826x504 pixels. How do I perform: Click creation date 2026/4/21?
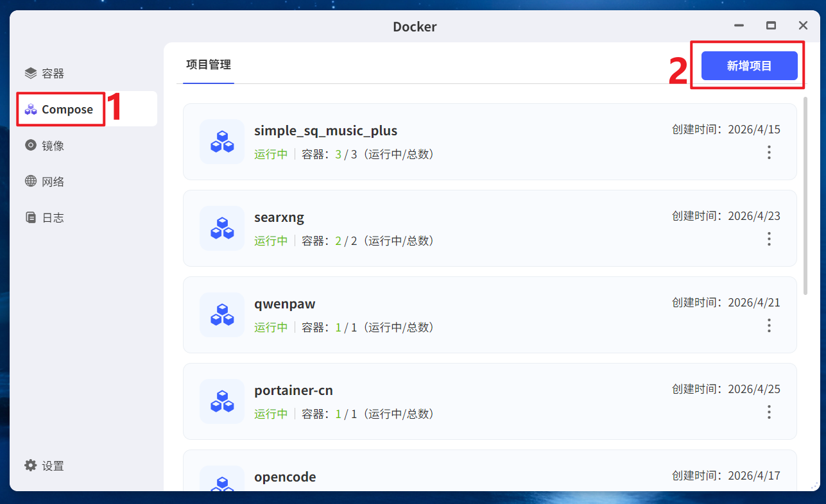click(x=754, y=303)
